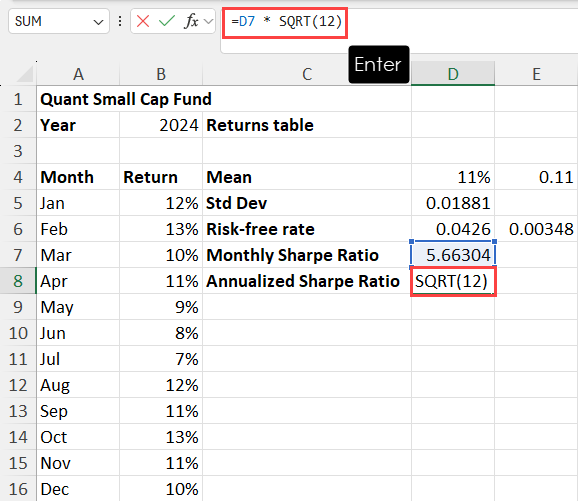The image size is (578, 501).
Task: Select the Monthly Sharpe Ratio label
Action: pyautogui.click(x=307, y=255)
